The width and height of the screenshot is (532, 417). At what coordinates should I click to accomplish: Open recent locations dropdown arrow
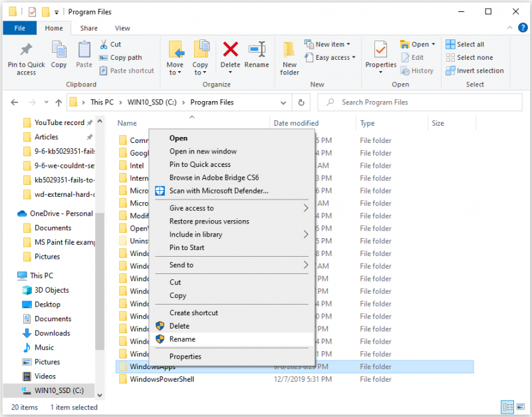click(46, 102)
